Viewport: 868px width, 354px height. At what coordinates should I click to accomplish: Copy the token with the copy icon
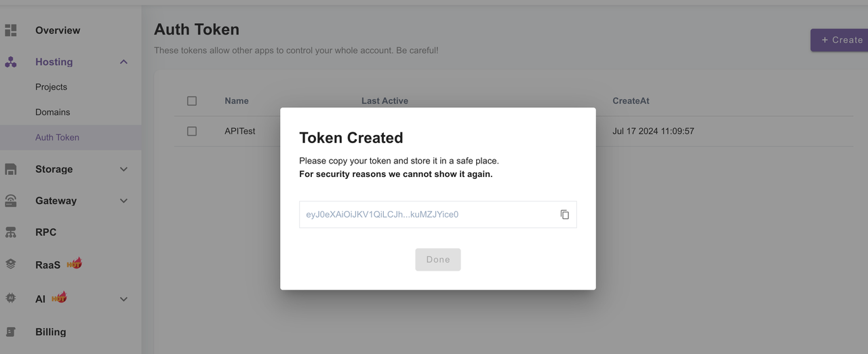pos(564,214)
